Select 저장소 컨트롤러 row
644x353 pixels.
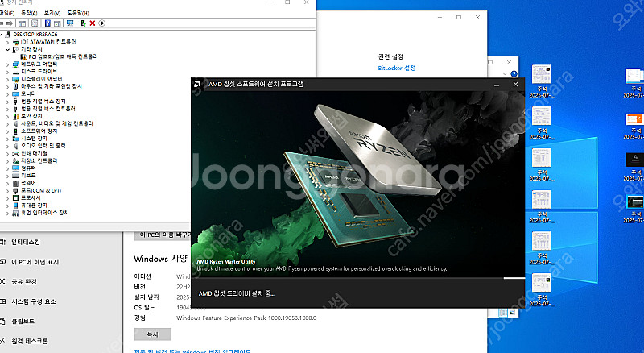click(x=39, y=161)
